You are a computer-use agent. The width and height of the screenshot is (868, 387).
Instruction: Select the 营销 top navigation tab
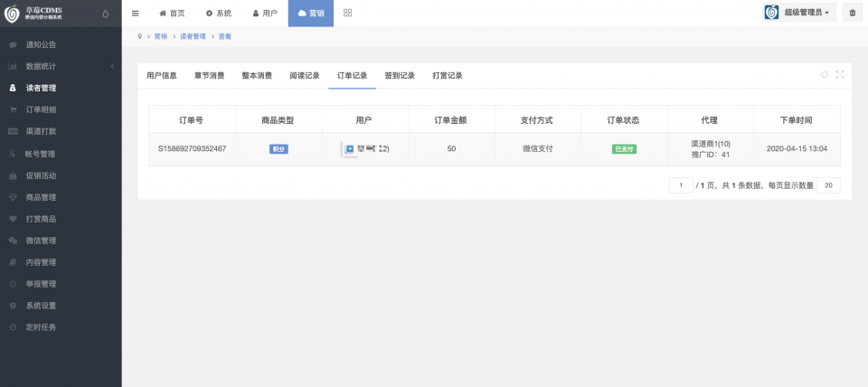click(x=311, y=14)
